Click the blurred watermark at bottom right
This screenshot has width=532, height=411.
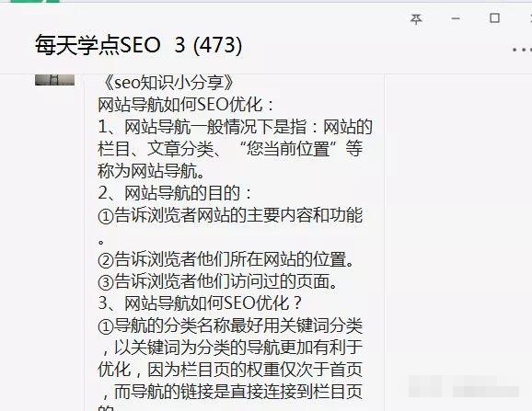pos(464,386)
